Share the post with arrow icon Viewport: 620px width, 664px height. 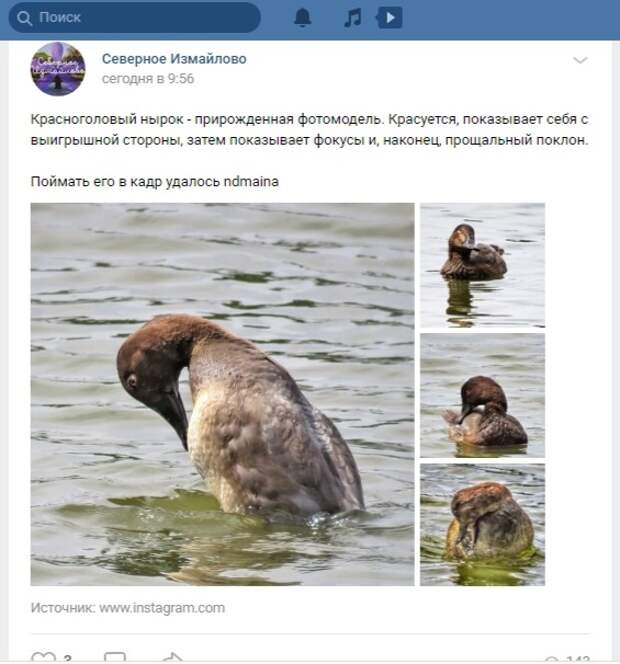coord(173,658)
